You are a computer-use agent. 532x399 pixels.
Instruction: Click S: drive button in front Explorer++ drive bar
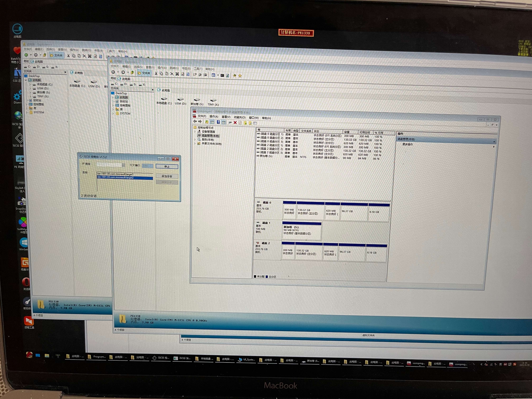pyautogui.click(x=133, y=84)
